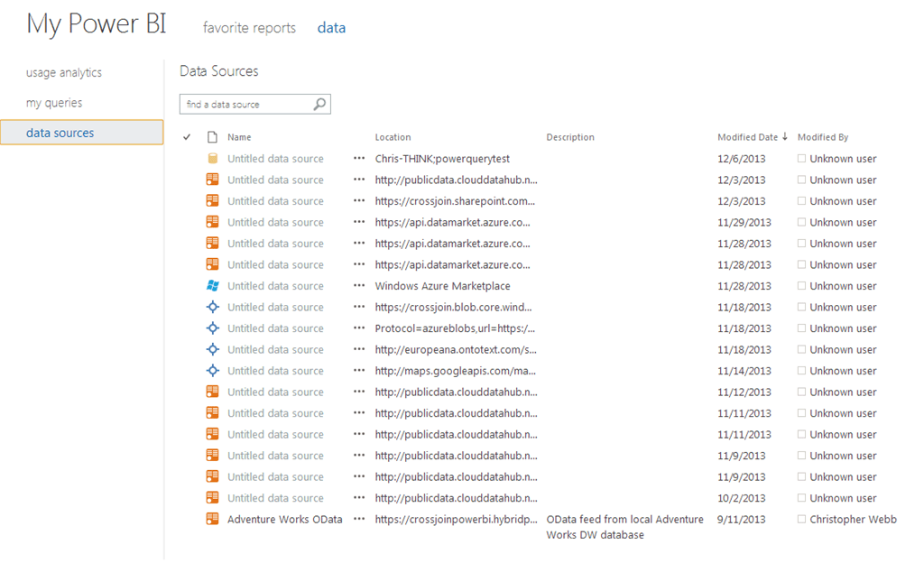Open ellipsis menu for 10/2/2013 row
This screenshot has width=924, height=563.
point(359,498)
